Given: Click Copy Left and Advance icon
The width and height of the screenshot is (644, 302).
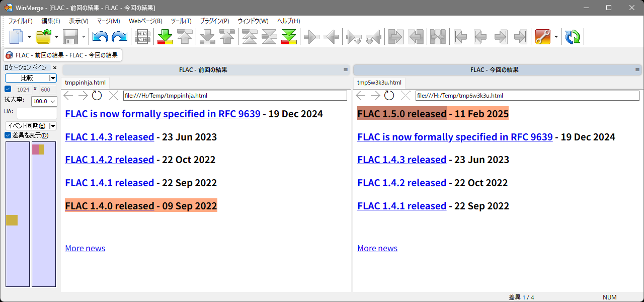Looking at the screenshot, I should 374,37.
